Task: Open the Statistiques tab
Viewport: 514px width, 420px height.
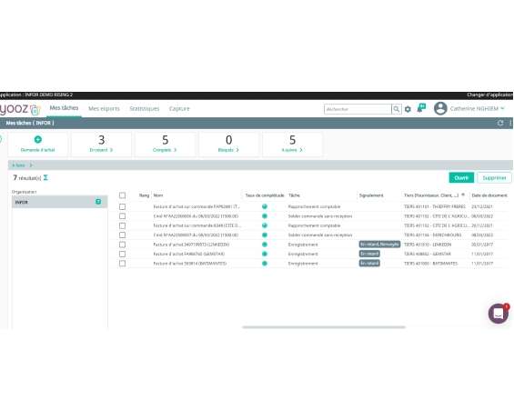Action: 145,109
